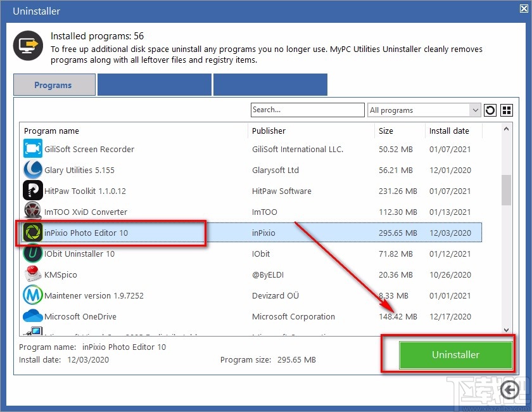This screenshot has width=532, height=412.
Task: Select IObit Uninstaller 10 entry
Action: [251, 254]
